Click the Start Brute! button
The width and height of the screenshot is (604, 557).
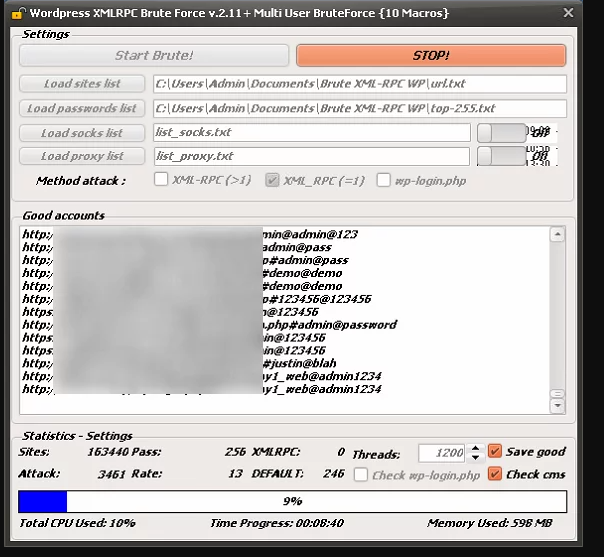(x=154, y=55)
